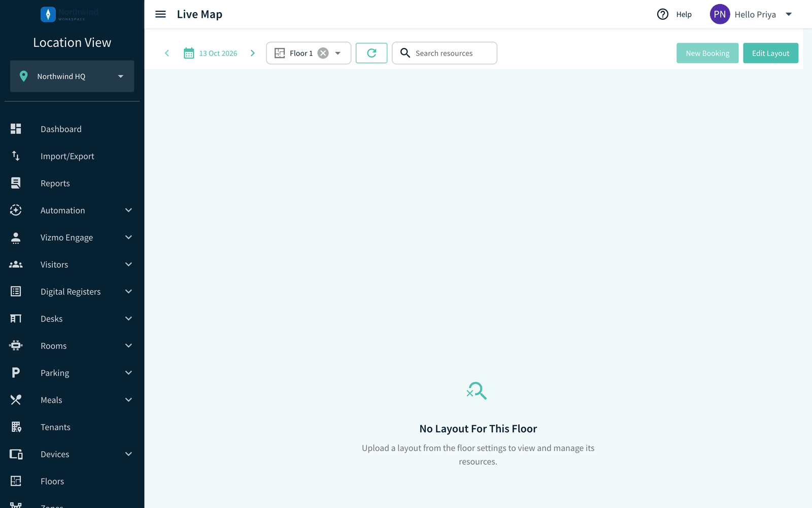This screenshot has height=508, width=812.
Task: Expand the Devices submenu chevron
Action: (x=128, y=454)
